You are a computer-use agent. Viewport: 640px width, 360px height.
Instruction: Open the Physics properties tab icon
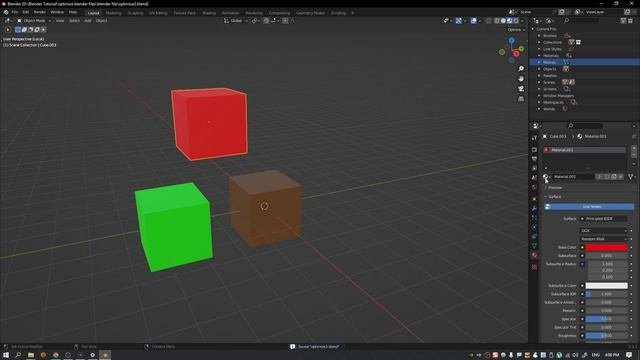(534, 227)
